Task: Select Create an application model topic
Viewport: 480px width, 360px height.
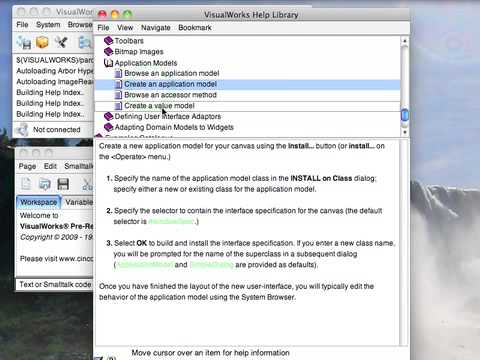Action: pos(170,84)
